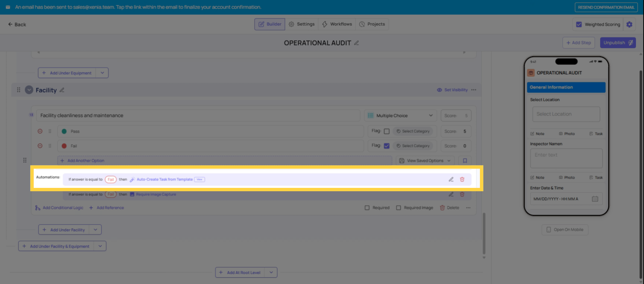
Task: Click Add At Root Level button
Action: click(x=240, y=273)
